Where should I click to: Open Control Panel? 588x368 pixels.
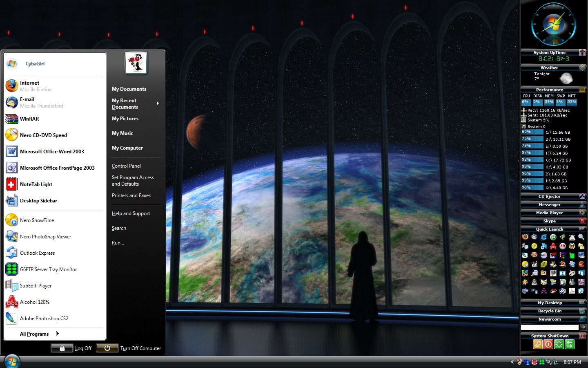click(126, 166)
